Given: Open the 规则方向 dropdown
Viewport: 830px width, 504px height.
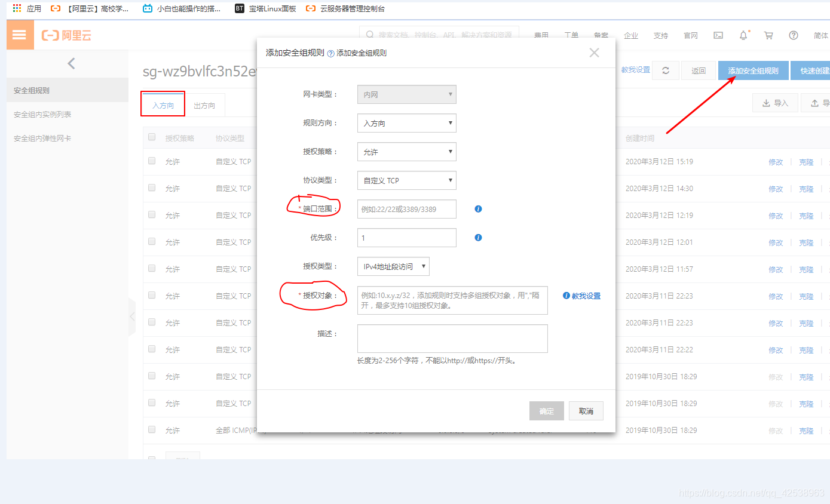Looking at the screenshot, I should click(x=406, y=123).
